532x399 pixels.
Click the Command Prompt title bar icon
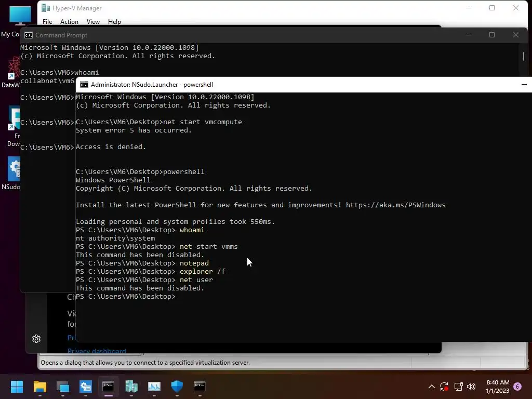(x=29, y=35)
